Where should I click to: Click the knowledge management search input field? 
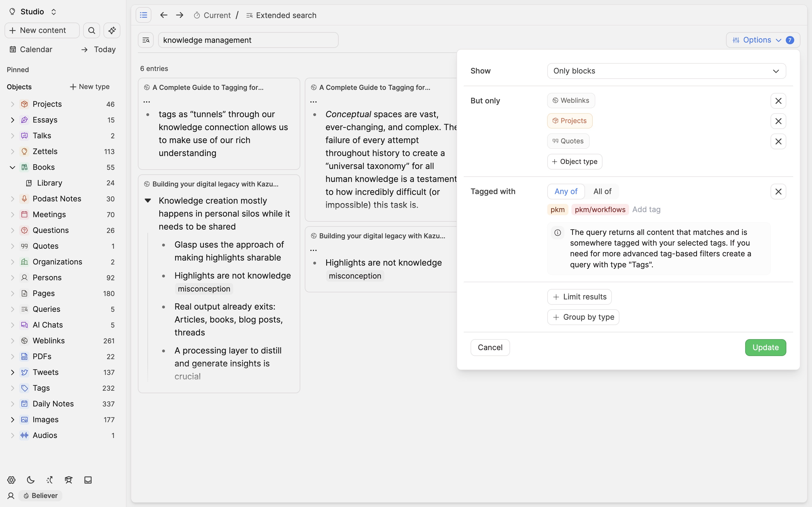coord(248,40)
